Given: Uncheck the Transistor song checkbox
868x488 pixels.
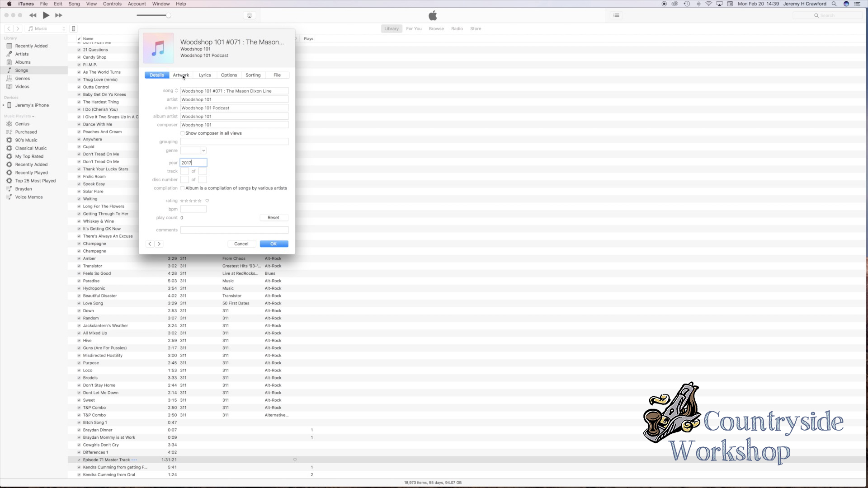Looking at the screenshot, I should (79, 266).
